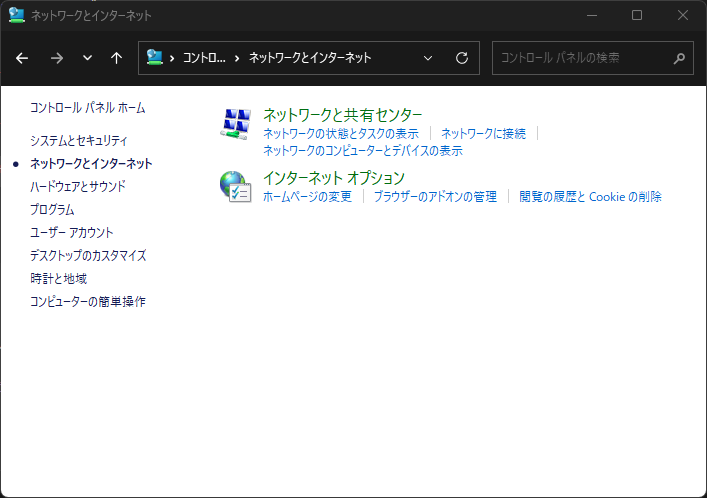Open インターネット オプション heading
Viewport: 707px width, 498px height.
(334, 178)
